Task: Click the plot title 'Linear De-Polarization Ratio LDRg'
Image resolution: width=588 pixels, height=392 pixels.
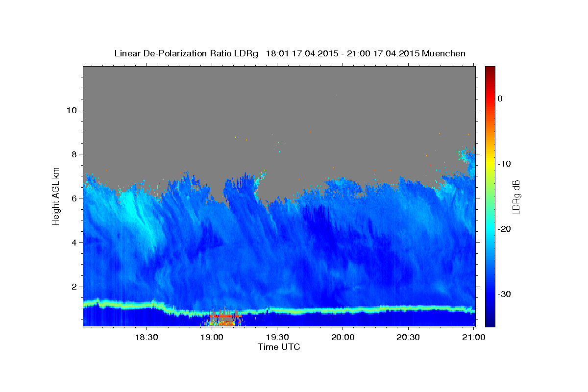Action: pyautogui.click(x=186, y=53)
